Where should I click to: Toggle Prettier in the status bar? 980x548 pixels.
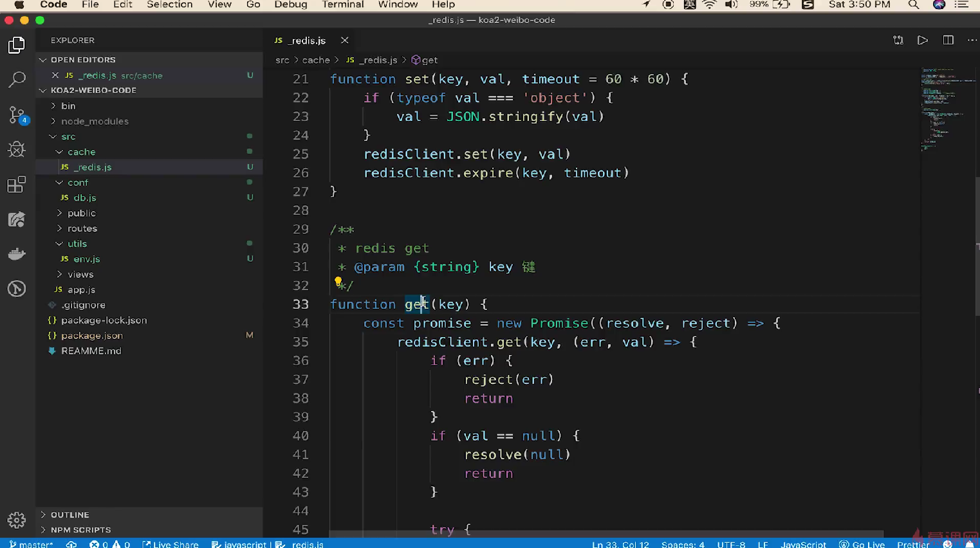click(912, 544)
